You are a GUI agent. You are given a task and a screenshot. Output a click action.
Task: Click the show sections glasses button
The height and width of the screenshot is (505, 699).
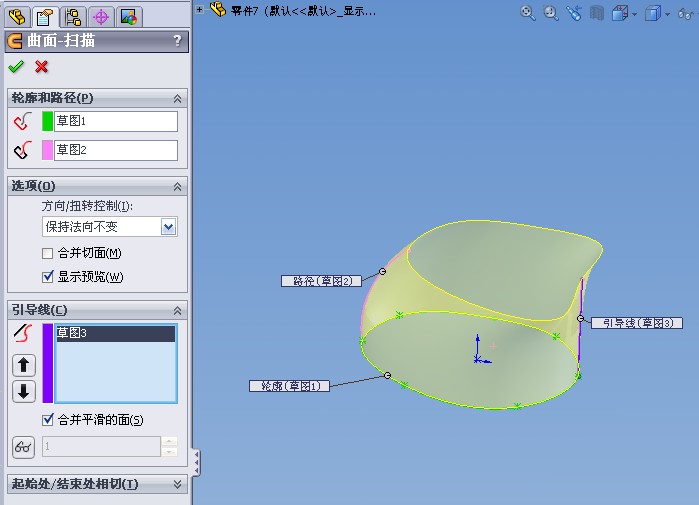coord(23,447)
